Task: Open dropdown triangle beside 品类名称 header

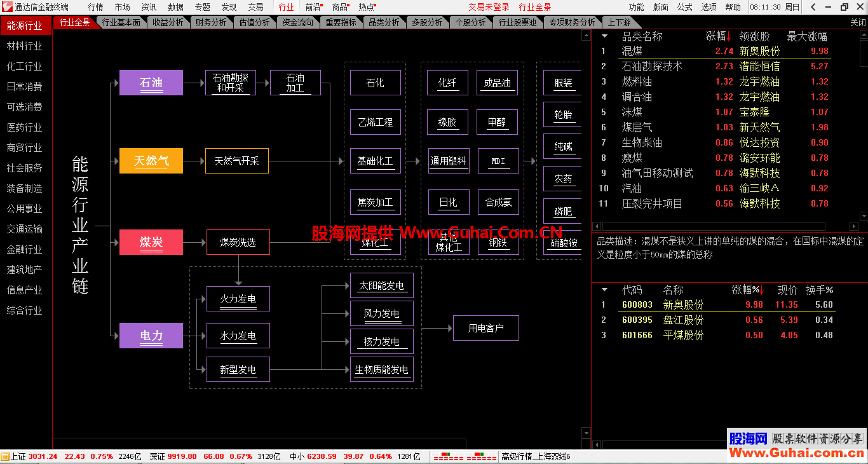Action: (604, 36)
